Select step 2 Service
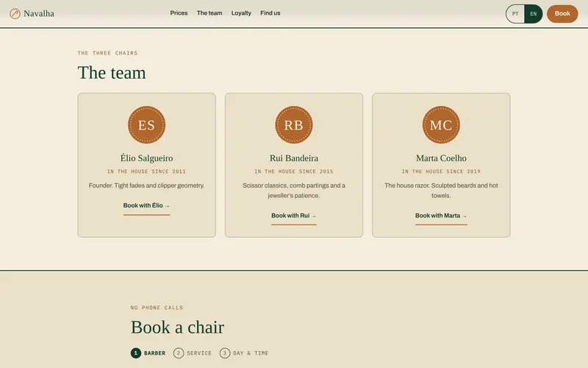Screen dimensions: 588x368 [193, 353]
